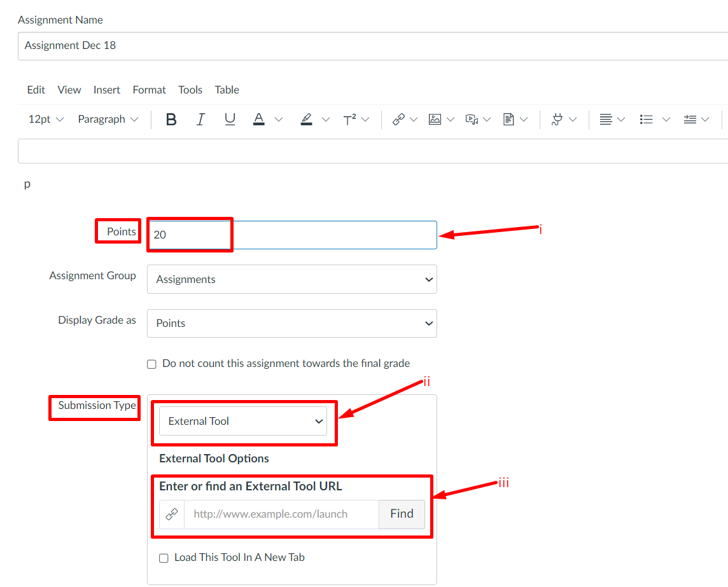Underline the selected text
This screenshot has width=728, height=587.
[230, 119]
